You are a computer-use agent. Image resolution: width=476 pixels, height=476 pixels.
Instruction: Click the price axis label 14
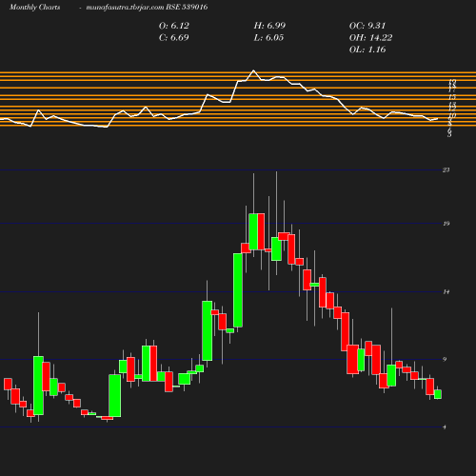pos(446,292)
